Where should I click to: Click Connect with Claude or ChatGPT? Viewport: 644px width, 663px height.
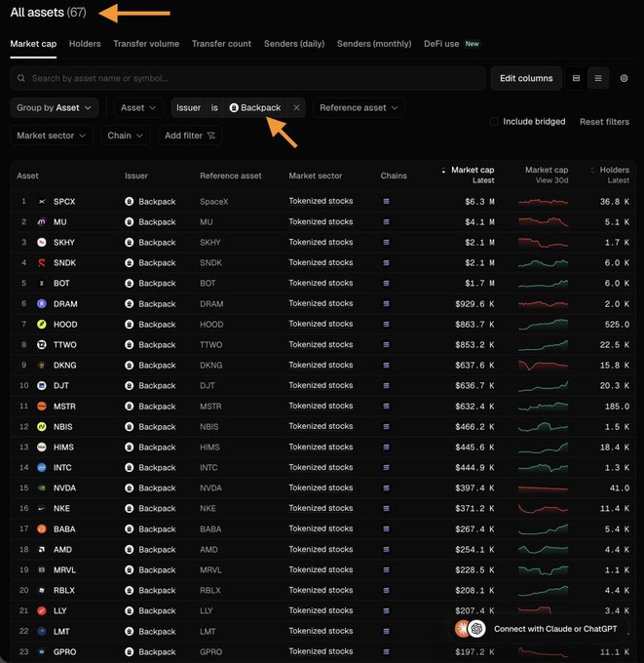pyautogui.click(x=541, y=629)
